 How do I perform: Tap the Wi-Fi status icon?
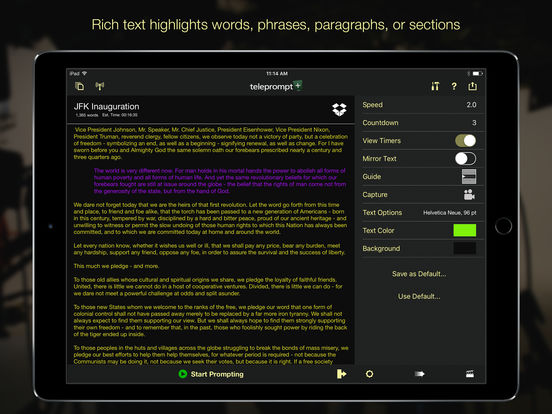click(x=84, y=73)
